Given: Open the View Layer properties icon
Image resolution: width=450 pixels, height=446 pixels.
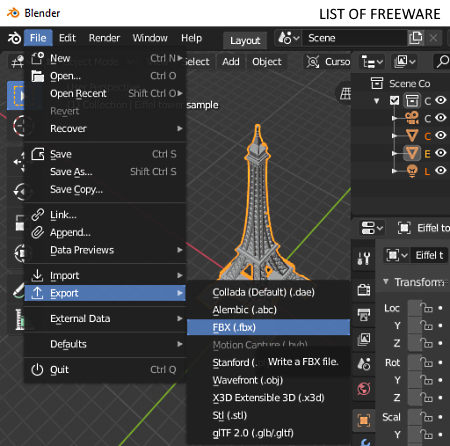Looking at the screenshot, I should tap(364, 339).
